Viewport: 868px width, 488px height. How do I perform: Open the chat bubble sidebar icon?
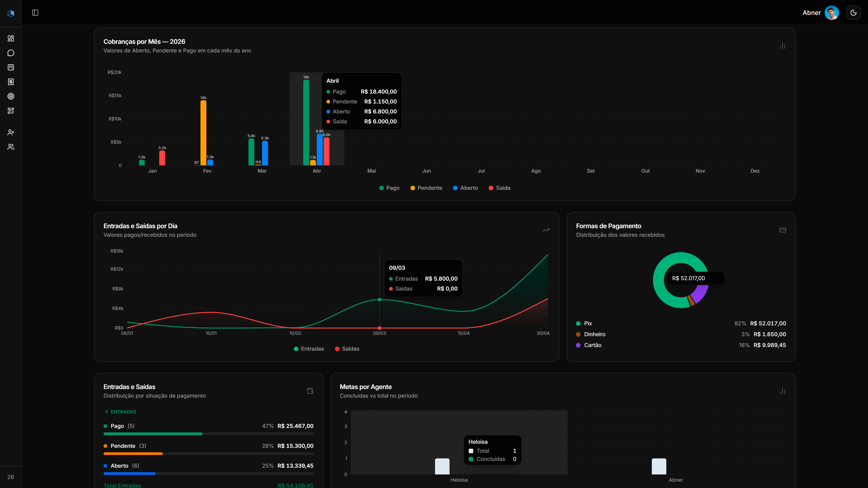(11, 53)
